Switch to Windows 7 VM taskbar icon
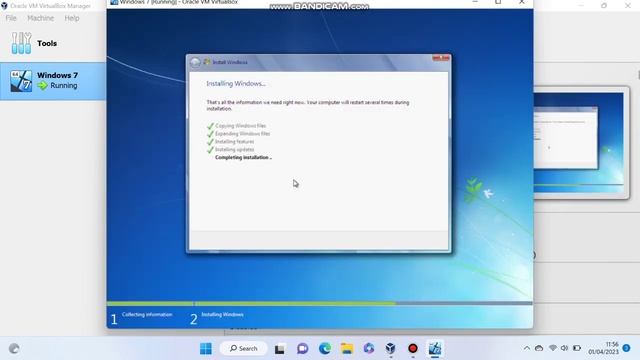640x360 pixels. click(435, 349)
